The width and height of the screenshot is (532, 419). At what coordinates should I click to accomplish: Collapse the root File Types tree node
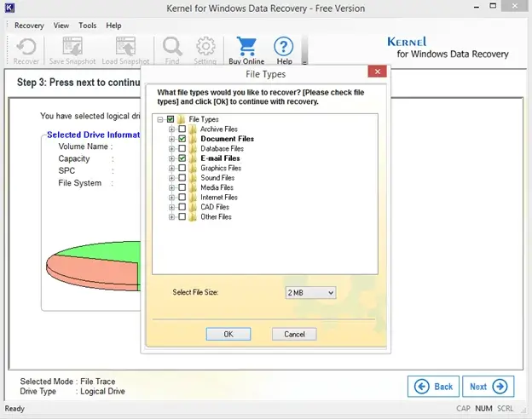[x=160, y=119]
